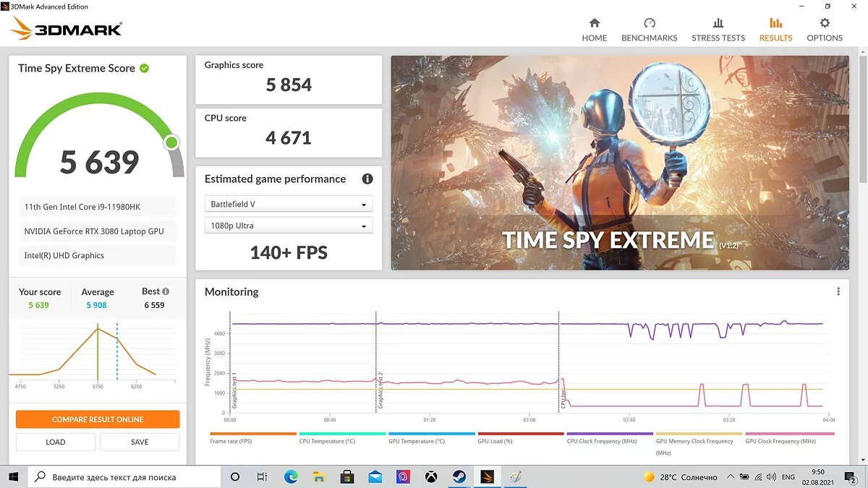Image resolution: width=868 pixels, height=488 pixels.
Task: Open the volume control in system tray
Action: 771,477
